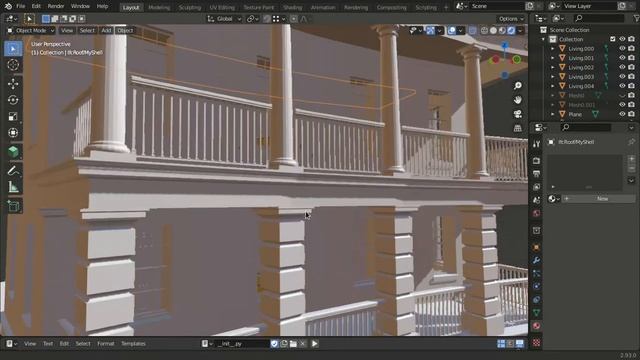Click the pan view hand icon

click(x=518, y=100)
